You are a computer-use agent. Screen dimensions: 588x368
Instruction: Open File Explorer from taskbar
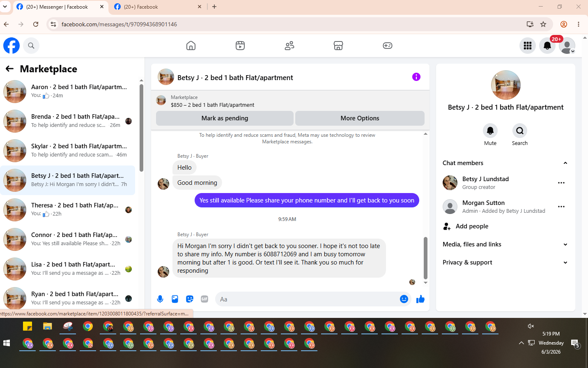tap(48, 327)
